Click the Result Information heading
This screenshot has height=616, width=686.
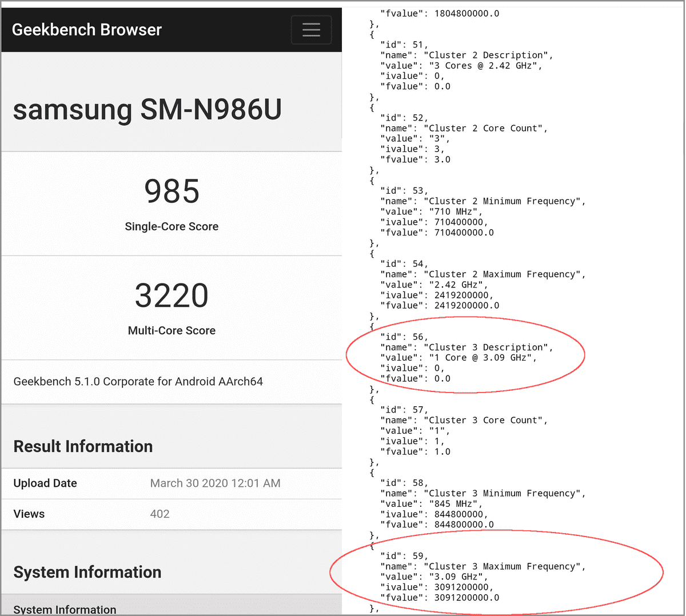click(x=83, y=446)
